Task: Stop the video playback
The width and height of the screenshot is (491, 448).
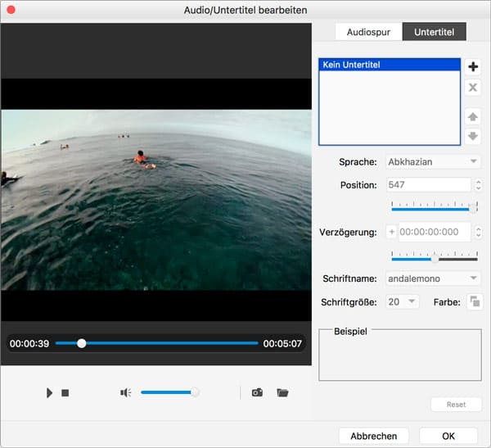Action: point(65,393)
